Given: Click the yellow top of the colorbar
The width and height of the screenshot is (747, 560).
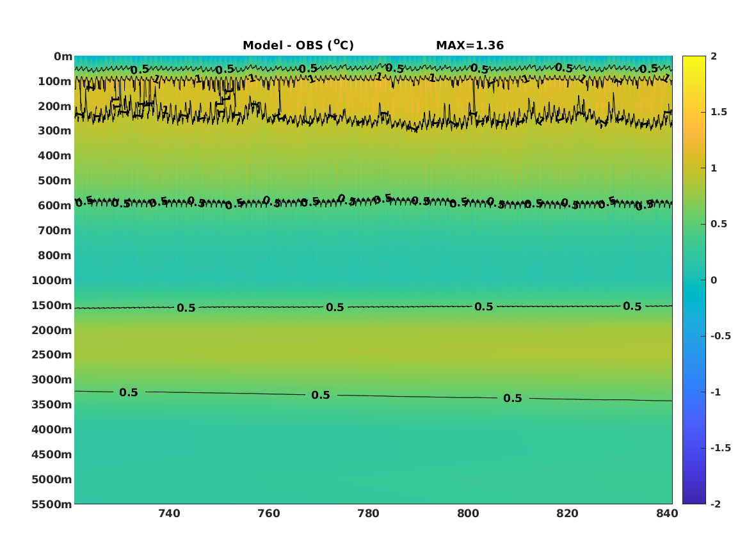Looking at the screenshot, I should (694, 60).
